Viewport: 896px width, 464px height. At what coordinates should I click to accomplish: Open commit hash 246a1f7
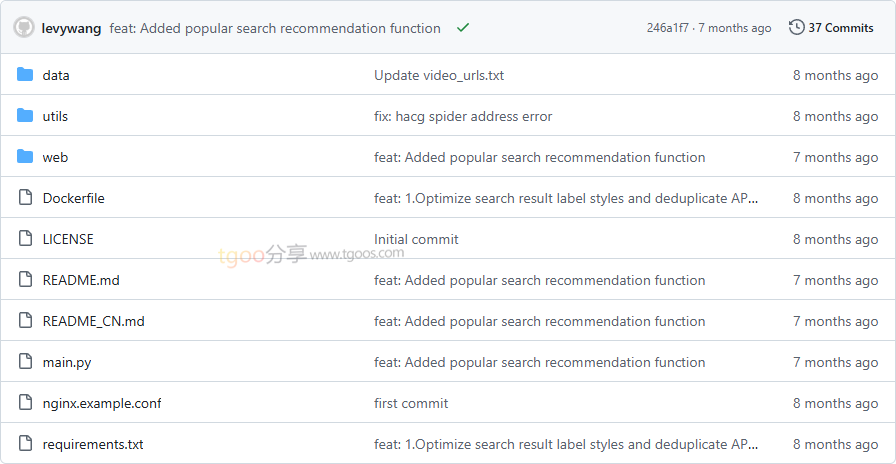[x=667, y=28]
